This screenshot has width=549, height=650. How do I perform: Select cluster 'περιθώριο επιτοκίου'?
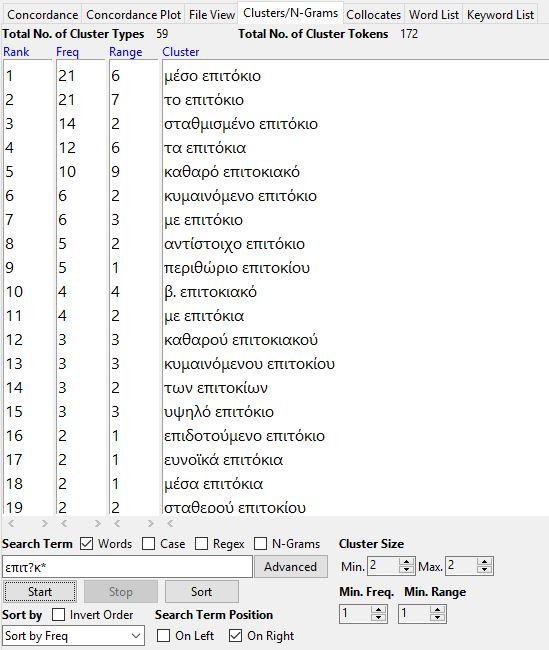pyautogui.click(x=237, y=268)
